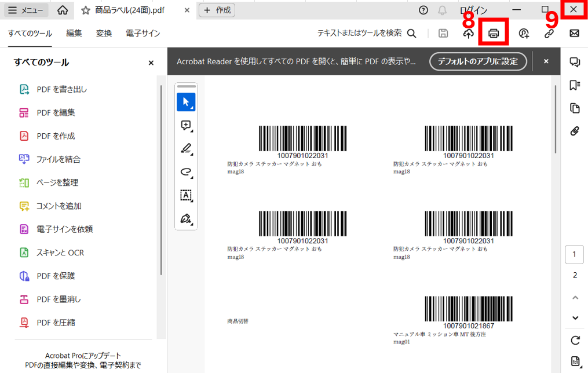Select the highlighter pen tool
The width and height of the screenshot is (588, 373).
pos(186,148)
